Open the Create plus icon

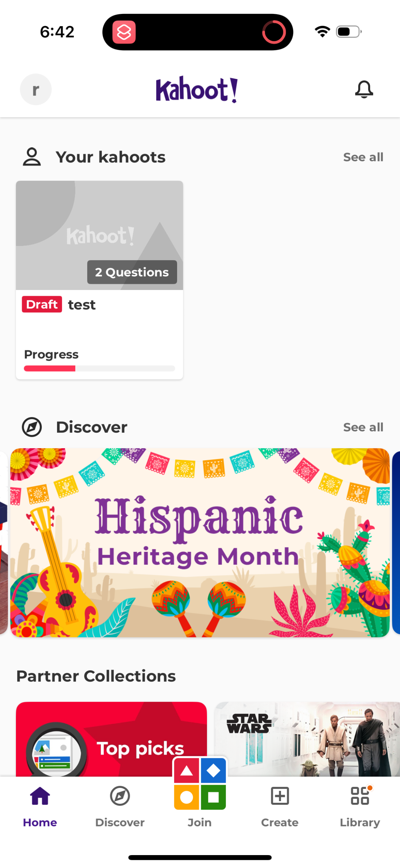[279, 796]
